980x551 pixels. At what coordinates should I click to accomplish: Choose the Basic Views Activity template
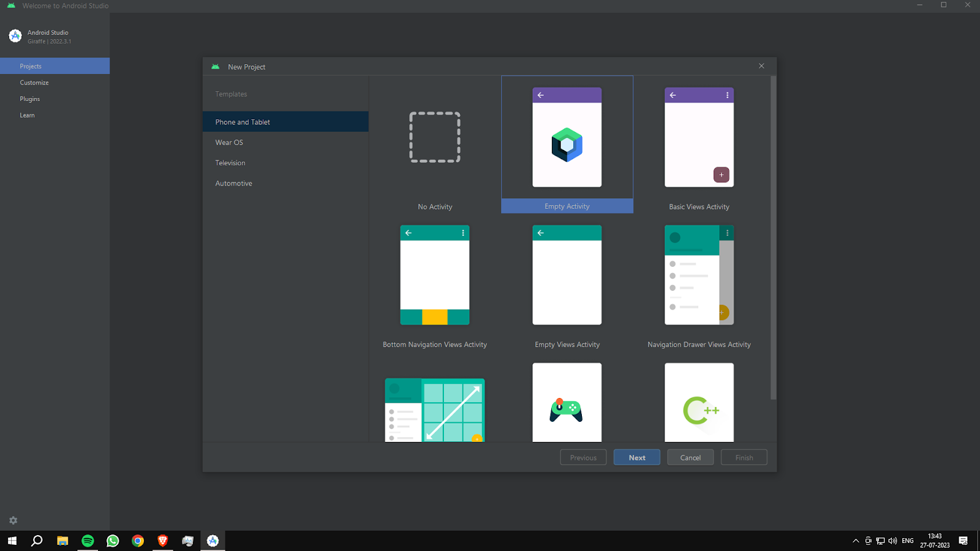(699, 138)
